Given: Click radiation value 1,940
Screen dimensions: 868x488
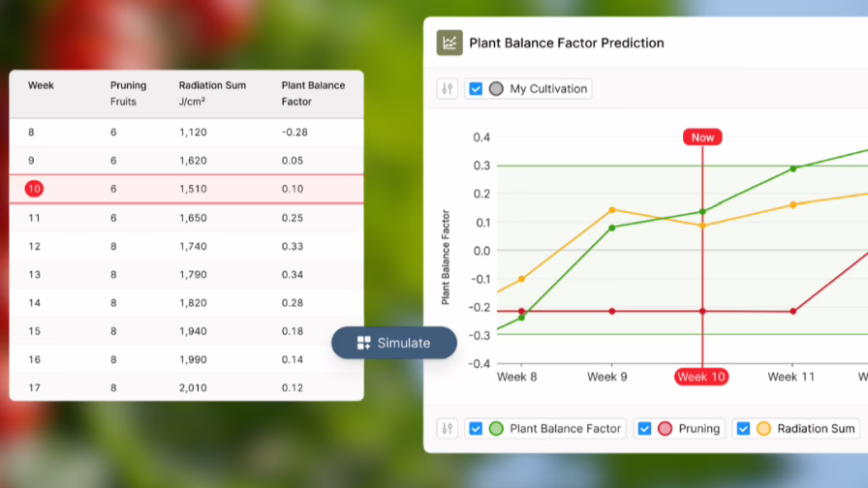Looking at the screenshot, I should 193,331.
